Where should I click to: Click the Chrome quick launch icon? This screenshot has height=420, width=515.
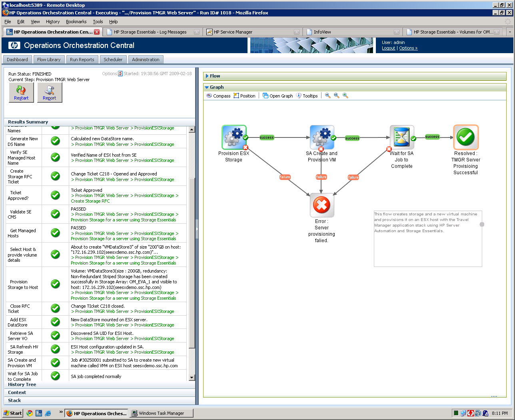(x=30, y=413)
